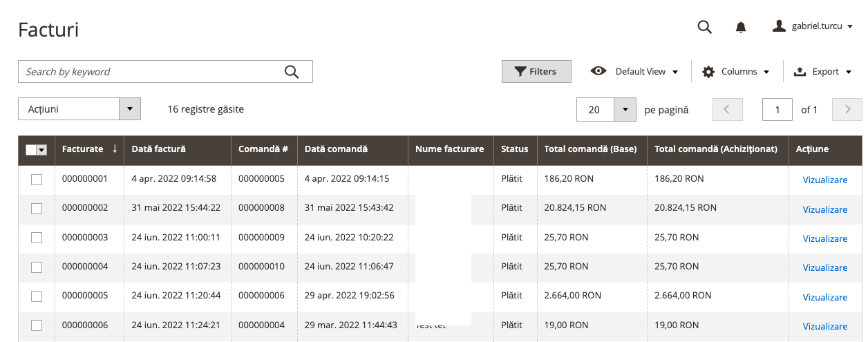Click the eye icon for views
The height and width of the screenshot is (342, 868).
tap(598, 71)
